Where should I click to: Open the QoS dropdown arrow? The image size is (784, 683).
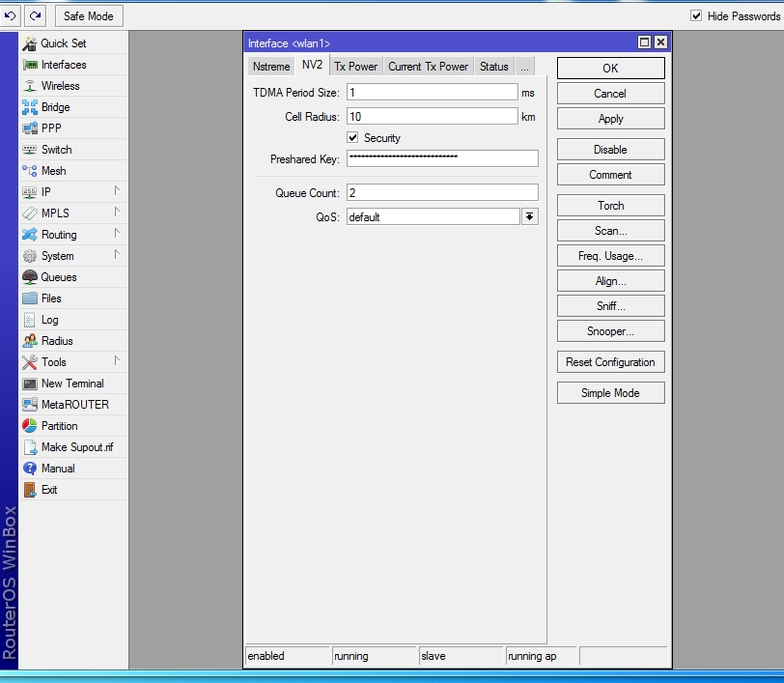[x=529, y=217]
